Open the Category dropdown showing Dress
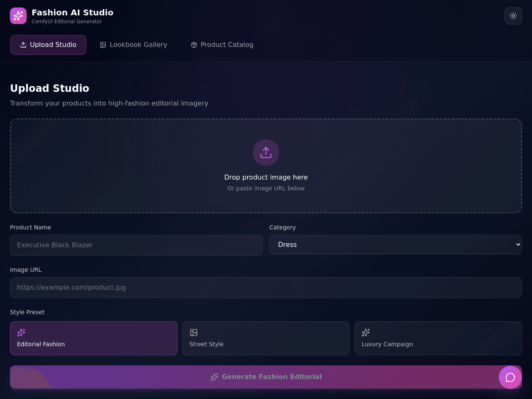The width and height of the screenshot is (532, 399). pos(396,244)
